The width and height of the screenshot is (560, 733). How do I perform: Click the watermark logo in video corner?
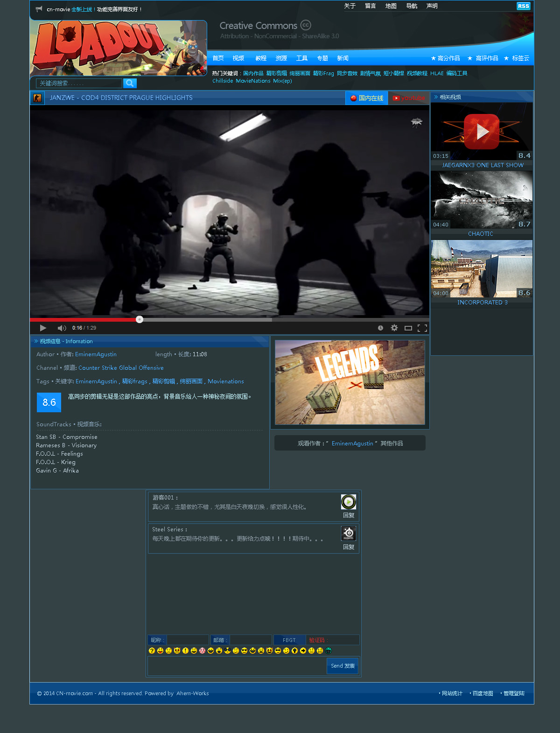(x=416, y=122)
